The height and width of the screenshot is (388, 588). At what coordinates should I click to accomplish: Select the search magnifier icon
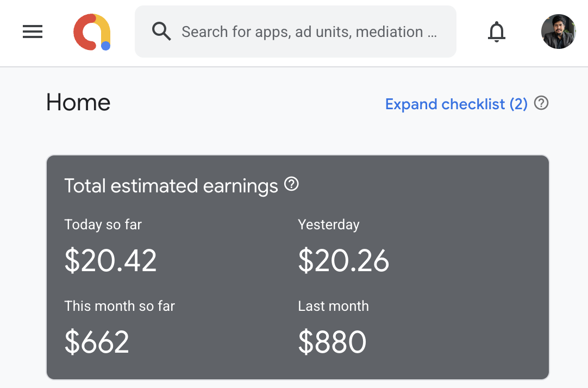[x=161, y=32]
